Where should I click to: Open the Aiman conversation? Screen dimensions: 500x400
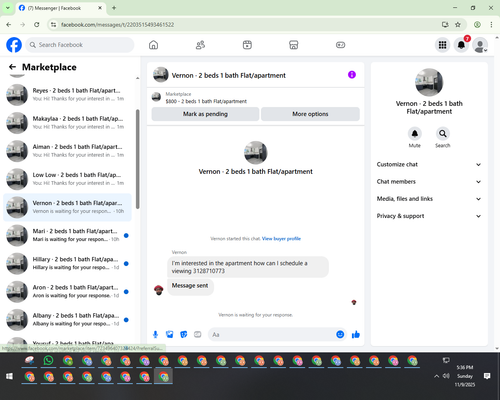pyautogui.click(x=67, y=151)
